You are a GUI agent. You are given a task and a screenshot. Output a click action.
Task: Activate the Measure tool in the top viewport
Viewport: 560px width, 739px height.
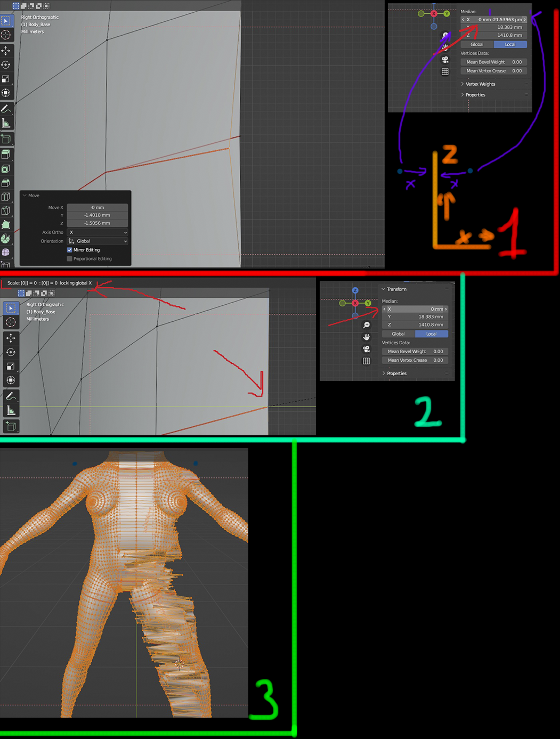click(x=6, y=123)
